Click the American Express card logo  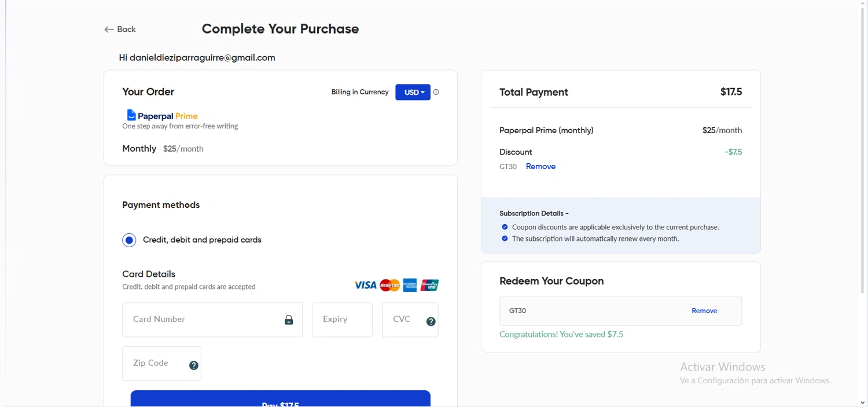(410, 285)
